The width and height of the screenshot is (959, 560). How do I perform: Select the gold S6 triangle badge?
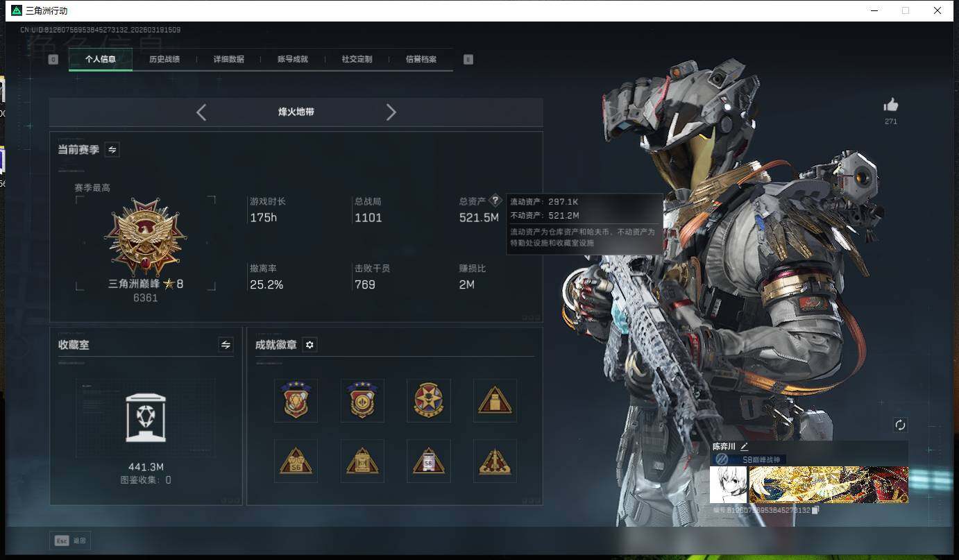[296, 461]
